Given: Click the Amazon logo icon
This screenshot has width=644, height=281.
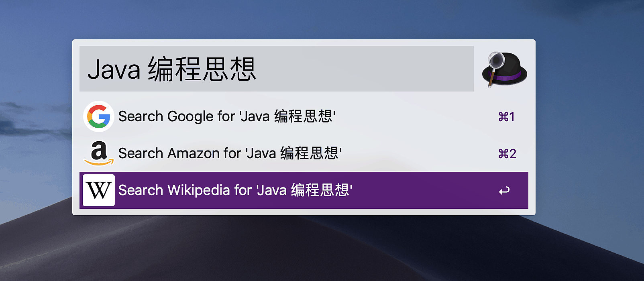Looking at the screenshot, I should [x=99, y=153].
